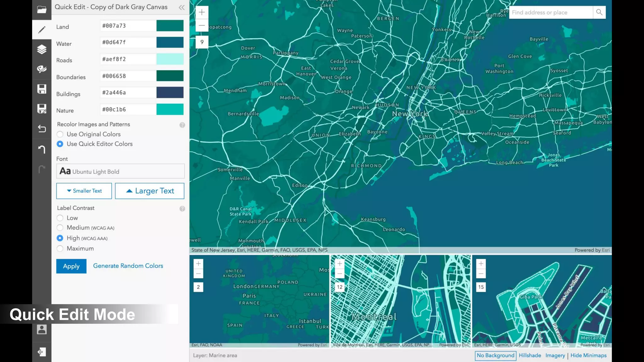Switch to Imagery background

pyautogui.click(x=555, y=355)
